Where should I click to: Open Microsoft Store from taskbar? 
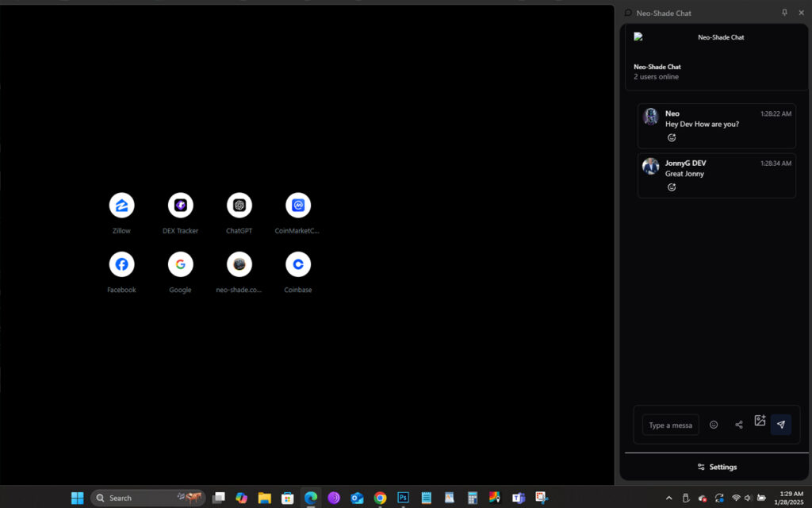point(287,498)
